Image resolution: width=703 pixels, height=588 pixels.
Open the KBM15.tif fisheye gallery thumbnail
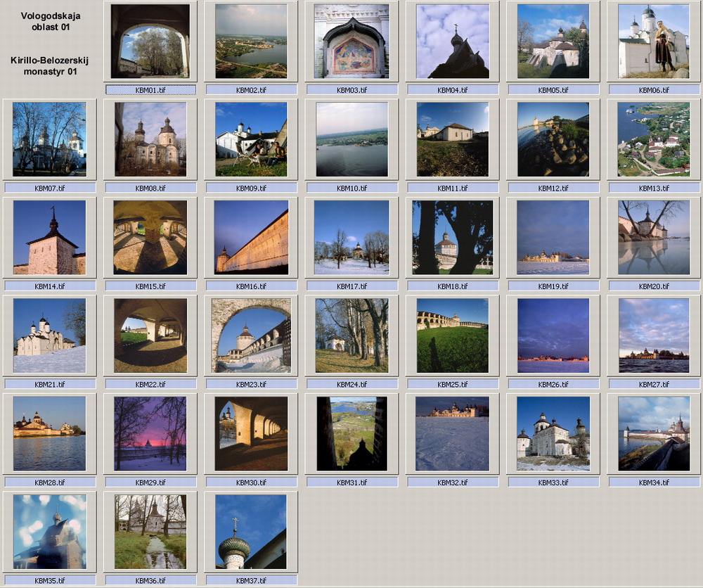(x=150, y=237)
